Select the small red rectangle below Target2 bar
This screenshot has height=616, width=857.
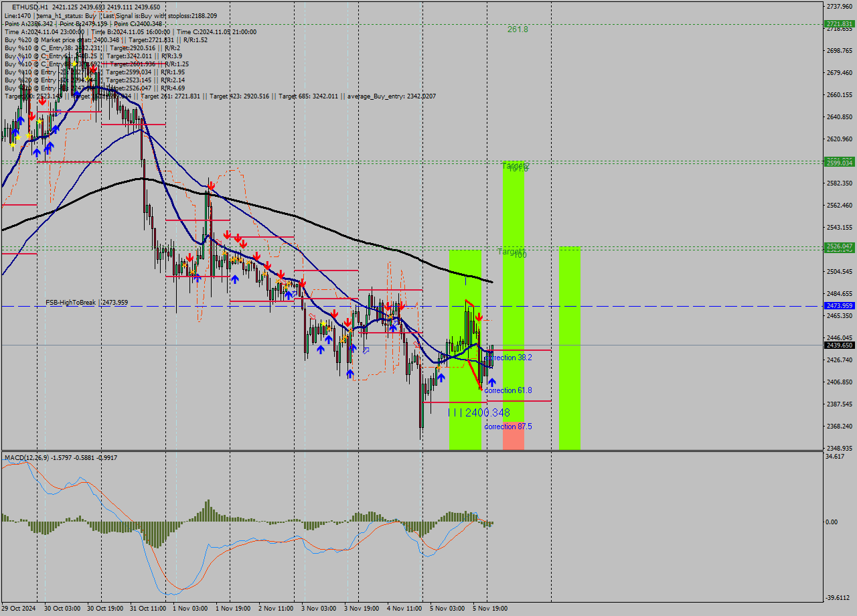514,435
